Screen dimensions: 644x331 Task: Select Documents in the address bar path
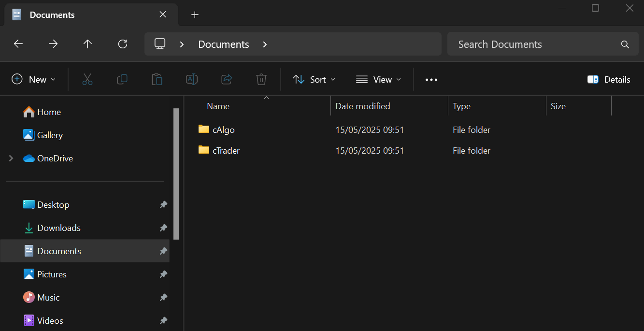pyautogui.click(x=224, y=44)
